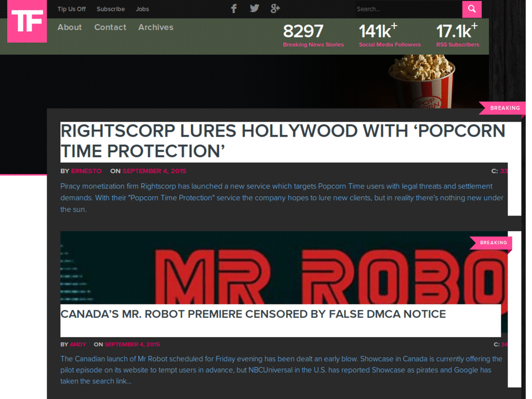This screenshot has height=399, width=532.
Task: Open the Subscribe link
Action: tap(111, 9)
